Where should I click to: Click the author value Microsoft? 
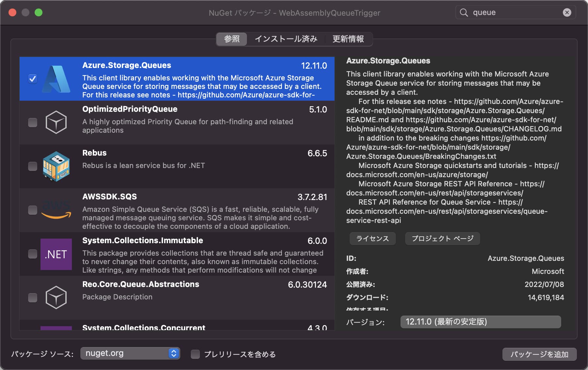548,271
